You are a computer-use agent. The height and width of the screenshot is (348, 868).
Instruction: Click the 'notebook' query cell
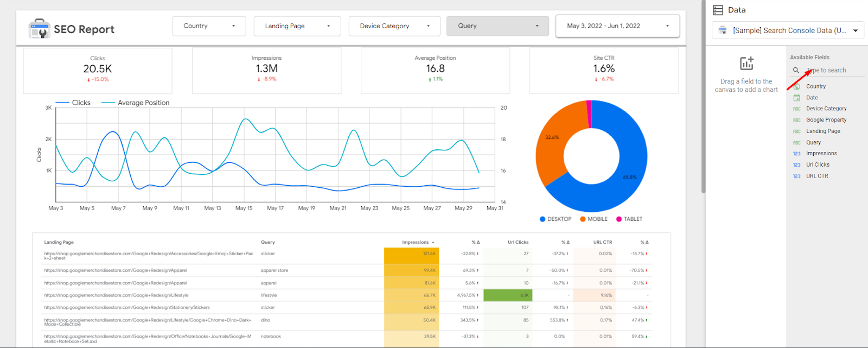[x=271, y=337]
